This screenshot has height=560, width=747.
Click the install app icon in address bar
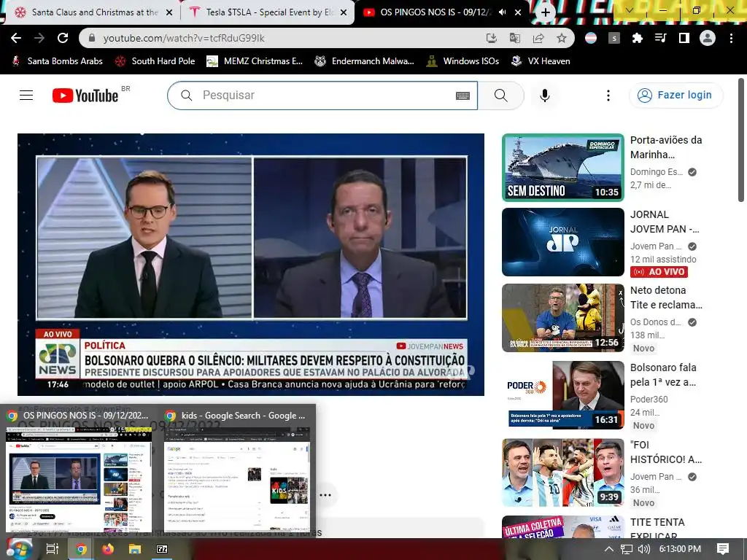[491, 38]
